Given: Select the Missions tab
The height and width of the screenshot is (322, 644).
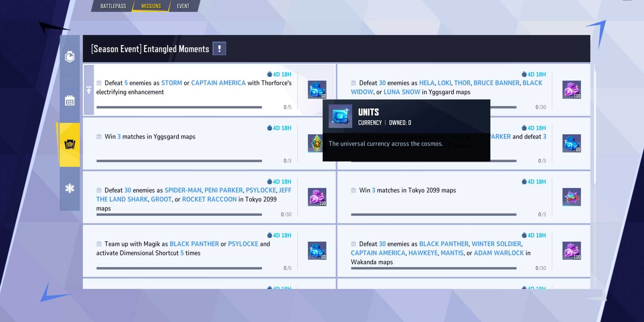Looking at the screenshot, I should [x=151, y=6].
